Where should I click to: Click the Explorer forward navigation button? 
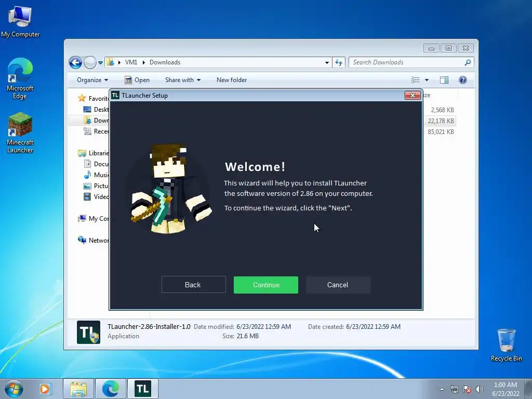[90, 62]
